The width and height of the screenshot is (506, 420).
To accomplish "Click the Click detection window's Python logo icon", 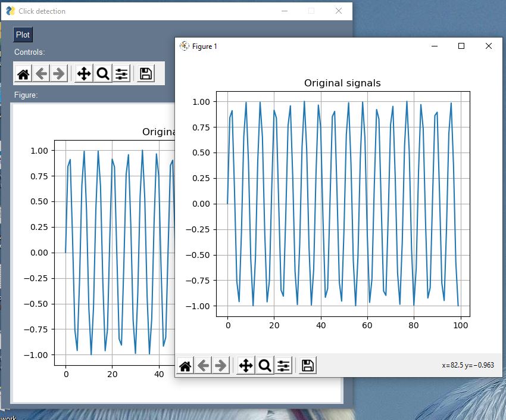I will [8, 10].
